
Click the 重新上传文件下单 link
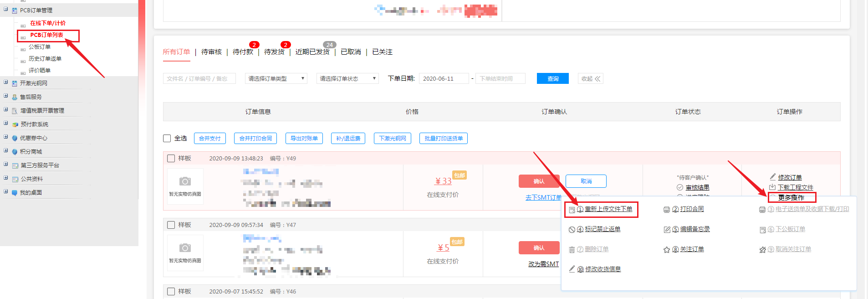pos(608,209)
